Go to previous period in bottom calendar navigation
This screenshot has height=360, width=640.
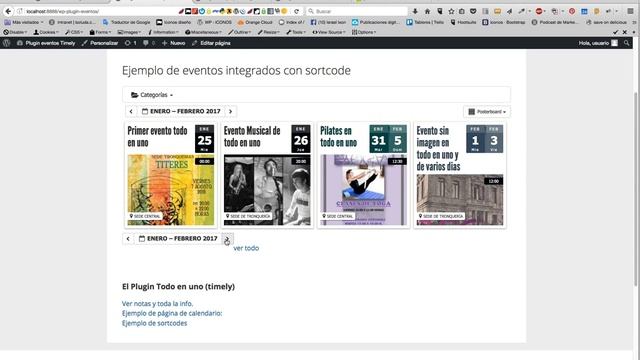tap(128, 239)
